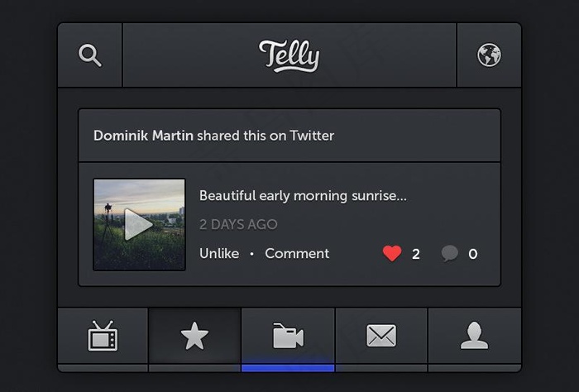Switch to the TV tab
Viewport: 579px width, 392px height.
click(103, 336)
